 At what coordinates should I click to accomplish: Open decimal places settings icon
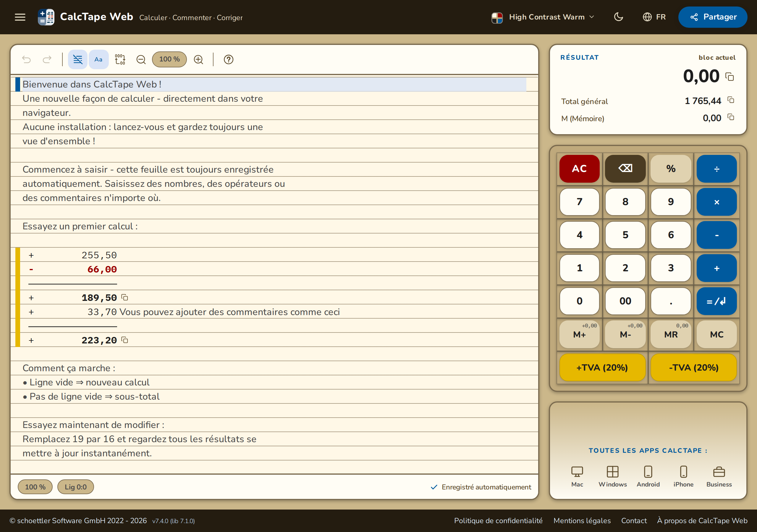point(120,59)
